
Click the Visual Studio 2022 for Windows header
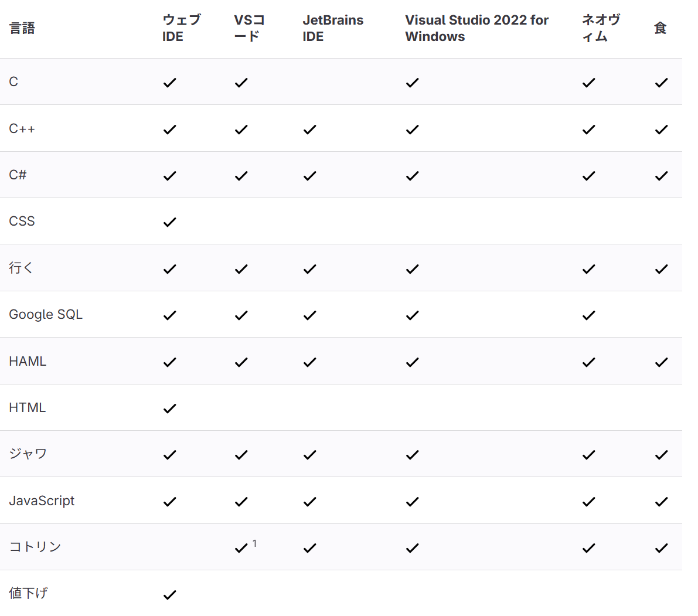[476, 28]
